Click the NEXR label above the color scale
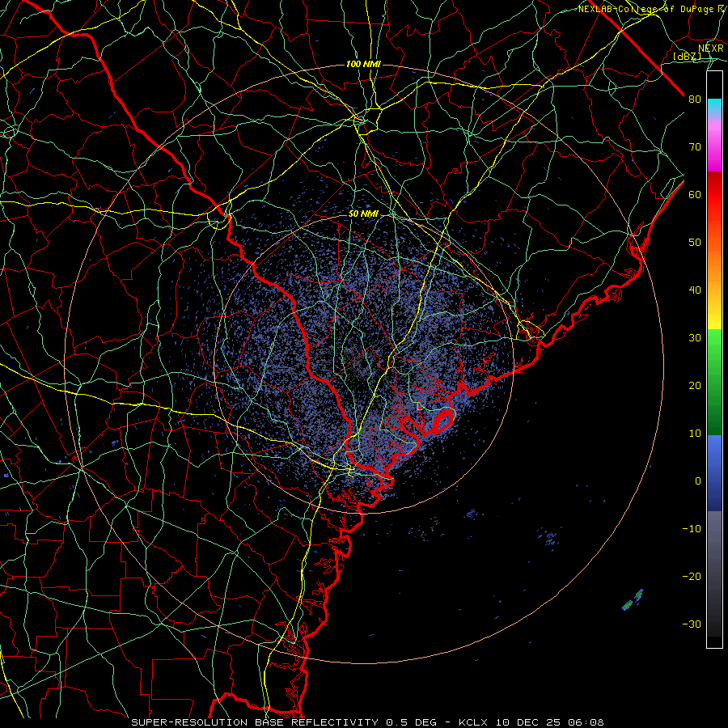Image resolution: width=728 pixels, height=728 pixels. pos(711,49)
